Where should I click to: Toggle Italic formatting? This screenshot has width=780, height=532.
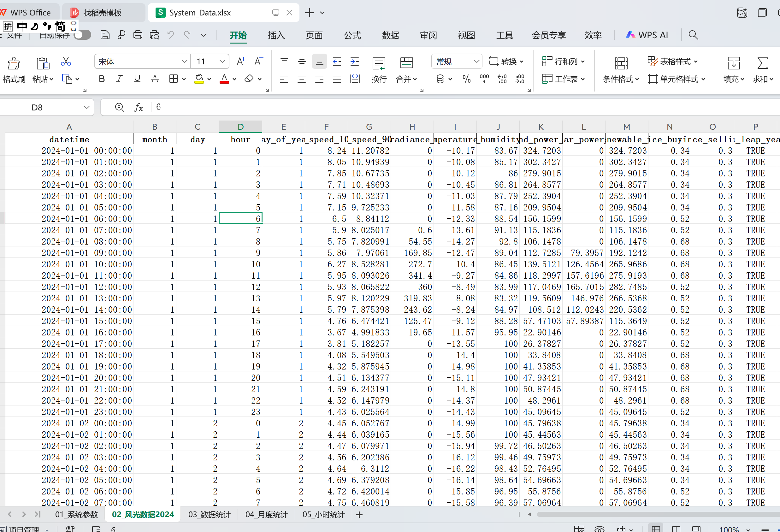(119, 79)
